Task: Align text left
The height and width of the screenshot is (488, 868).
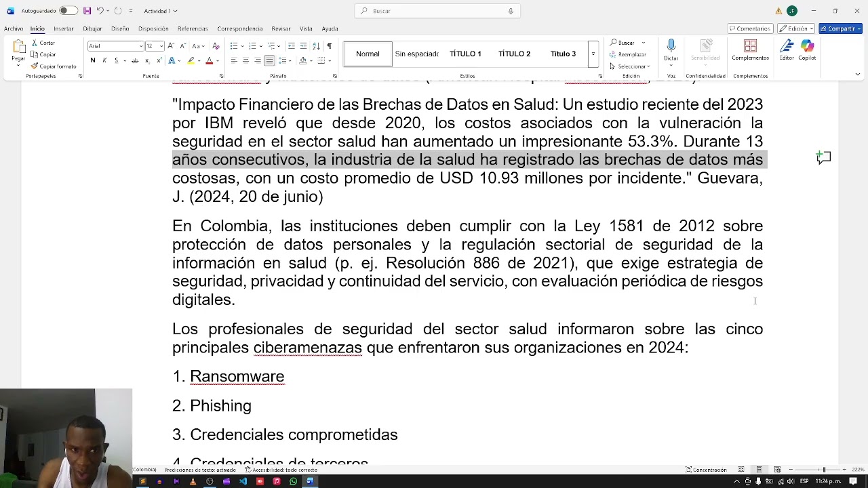Action: 233,60
